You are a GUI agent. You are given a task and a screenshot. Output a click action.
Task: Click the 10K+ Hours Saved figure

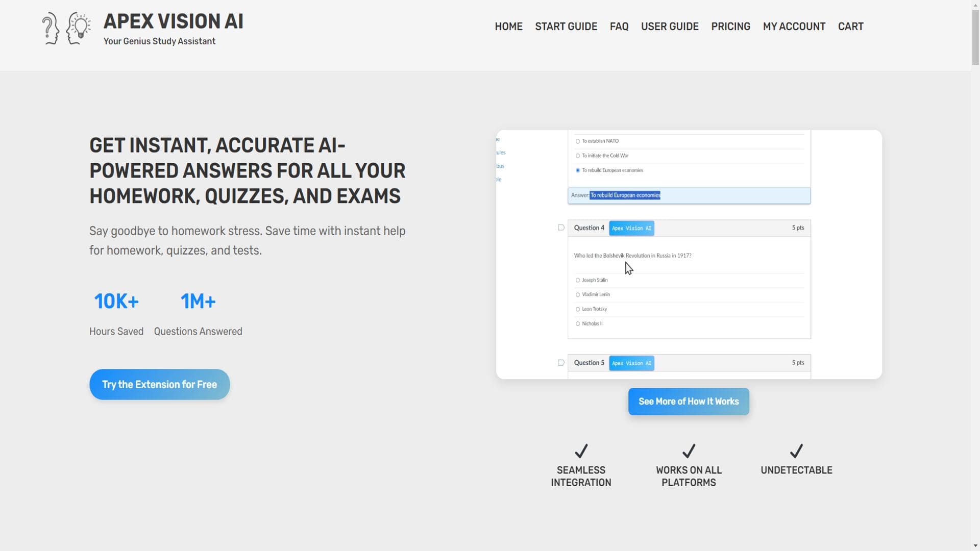click(x=116, y=302)
